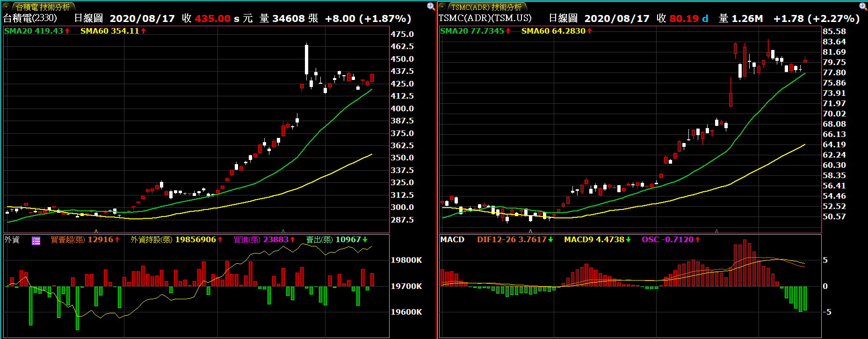Viewport: 868px width, 339px height.
Task: Click the 台積電(2330) stock name
Action: [30, 18]
